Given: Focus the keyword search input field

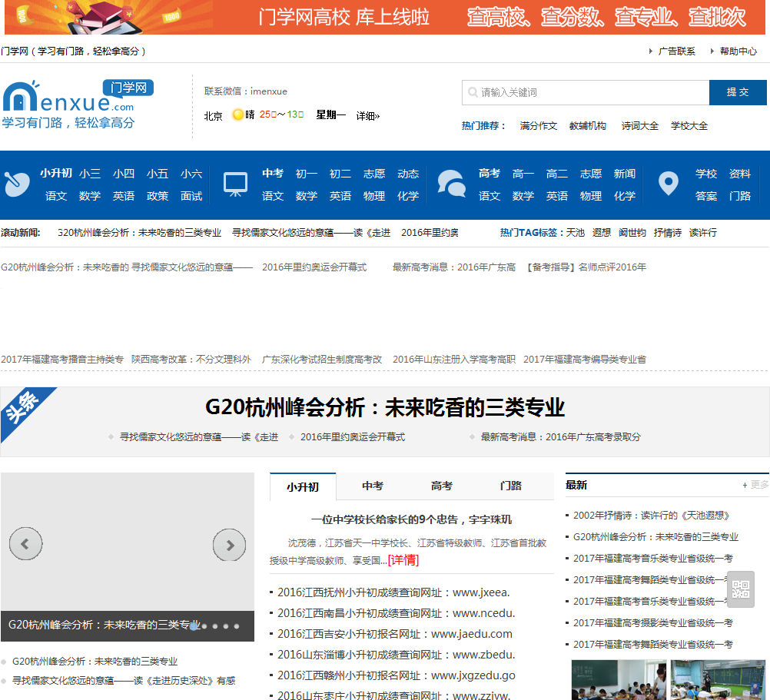Looking at the screenshot, I should click(x=586, y=92).
